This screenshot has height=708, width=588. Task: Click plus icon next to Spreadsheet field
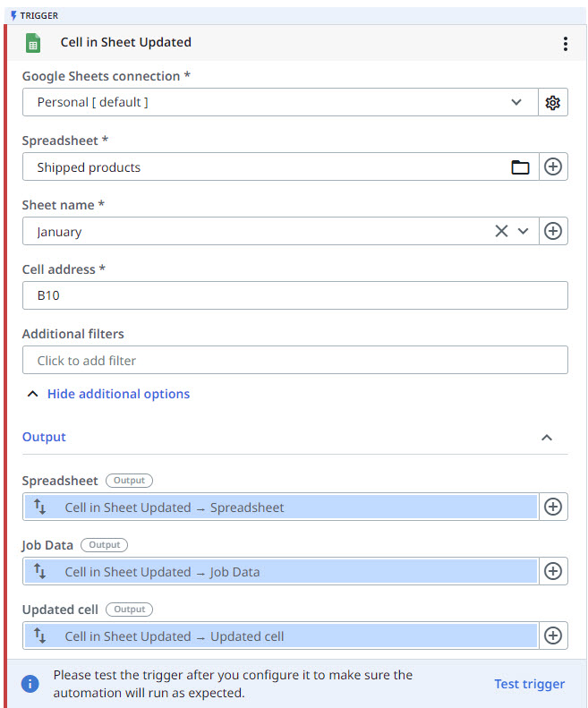coord(553,167)
